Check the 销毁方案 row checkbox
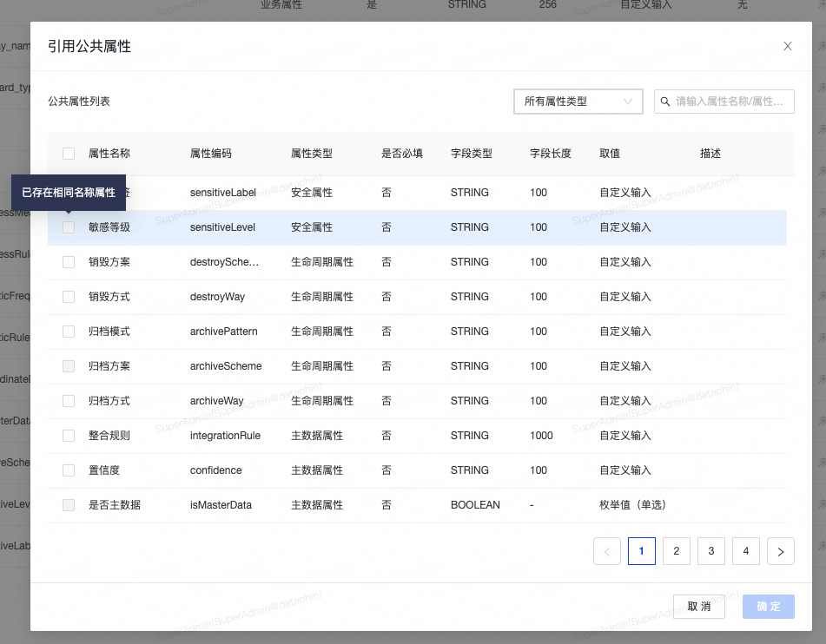 (68, 261)
